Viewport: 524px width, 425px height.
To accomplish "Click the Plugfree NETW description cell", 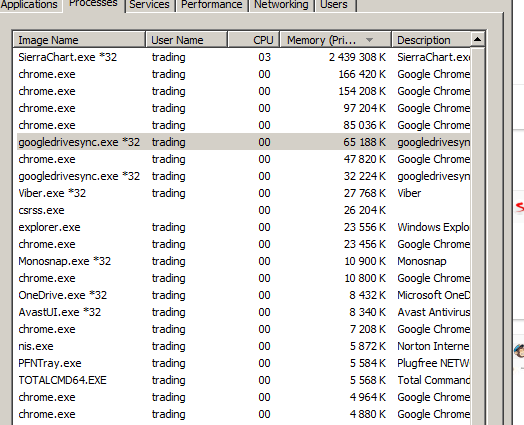I will (433, 363).
